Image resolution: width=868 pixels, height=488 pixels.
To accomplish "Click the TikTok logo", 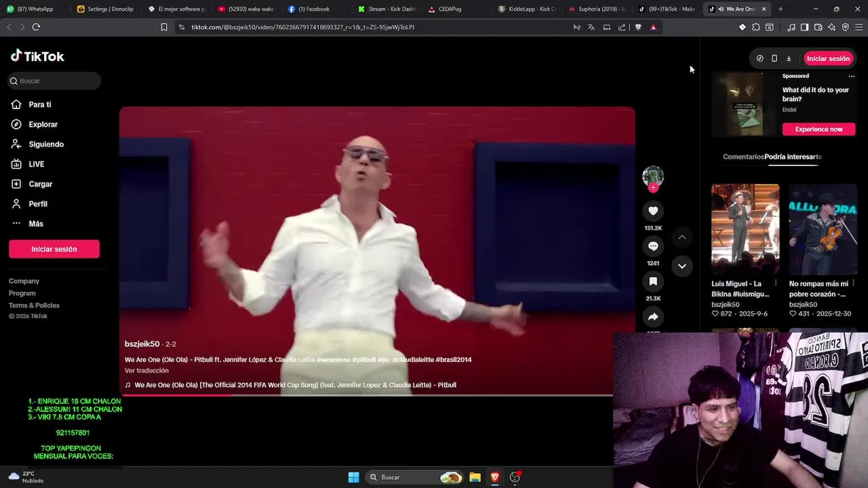I will (x=37, y=56).
